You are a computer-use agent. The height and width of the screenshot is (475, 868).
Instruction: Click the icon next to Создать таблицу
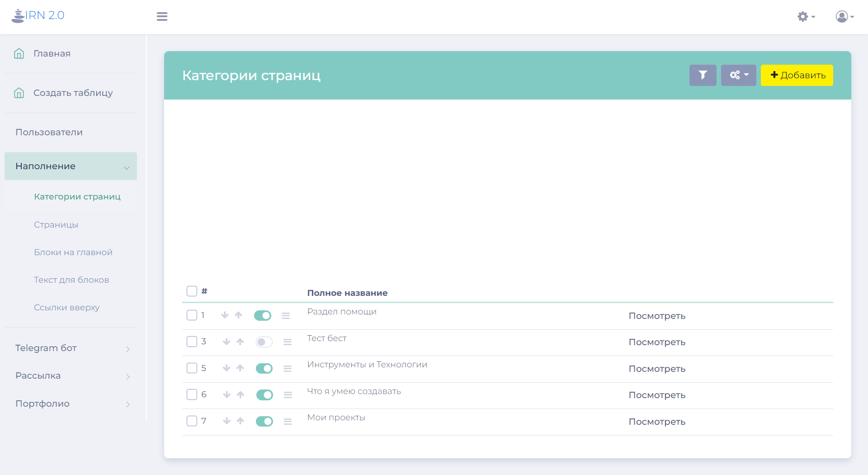19,93
